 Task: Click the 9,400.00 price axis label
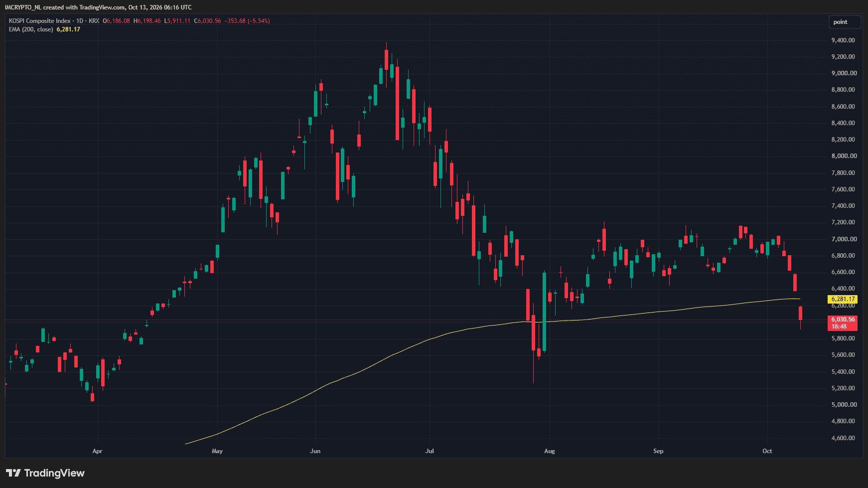tap(843, 40)
